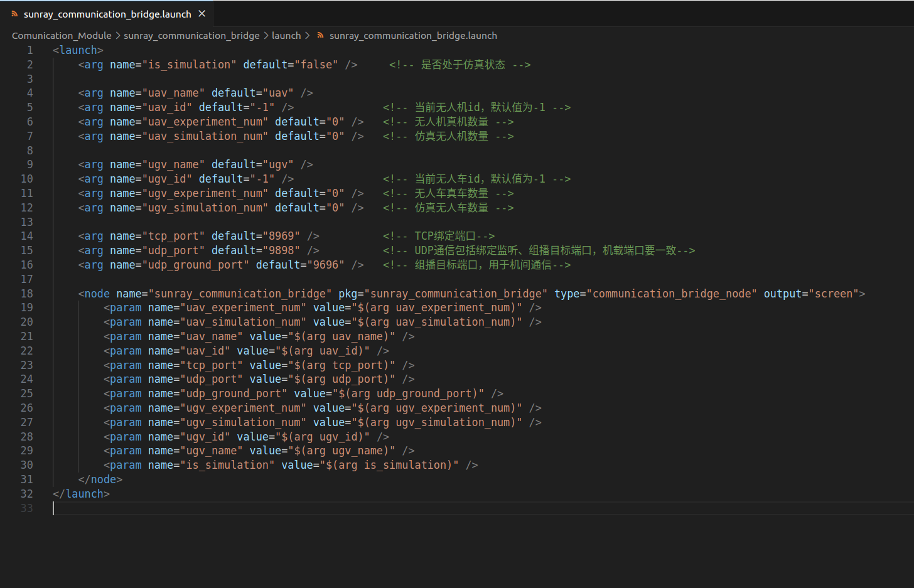Click "ugv_name" in the arg on line 9

pyautogui.click(x=173, y=164)
